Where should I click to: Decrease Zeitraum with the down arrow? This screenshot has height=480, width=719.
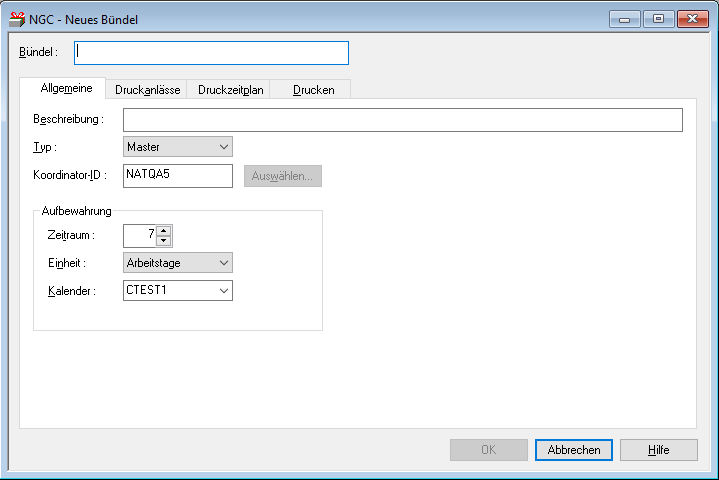(x=164, y=241)
